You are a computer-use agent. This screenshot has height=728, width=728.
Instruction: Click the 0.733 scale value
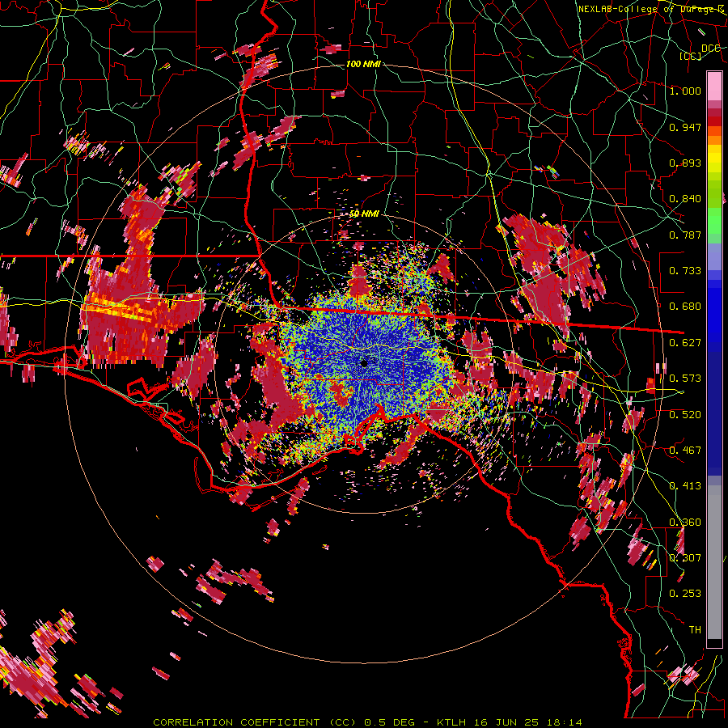pos(685,271)
